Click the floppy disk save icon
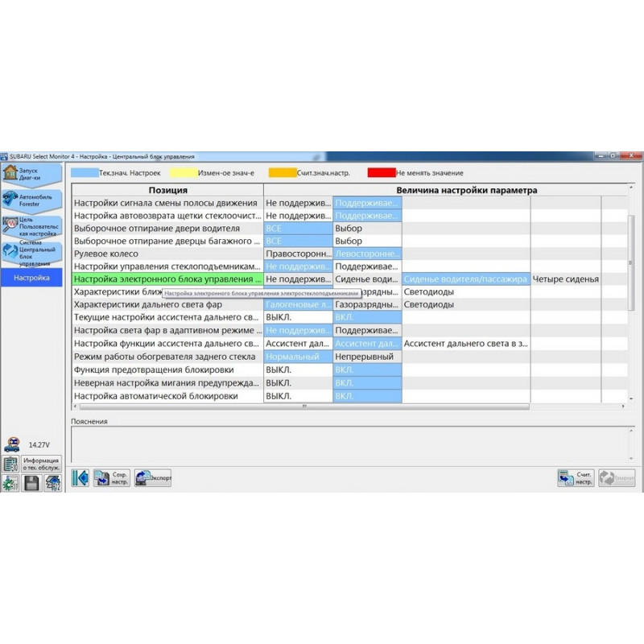The height and width of the screenshot is (644, 644). tap(31, 484)
